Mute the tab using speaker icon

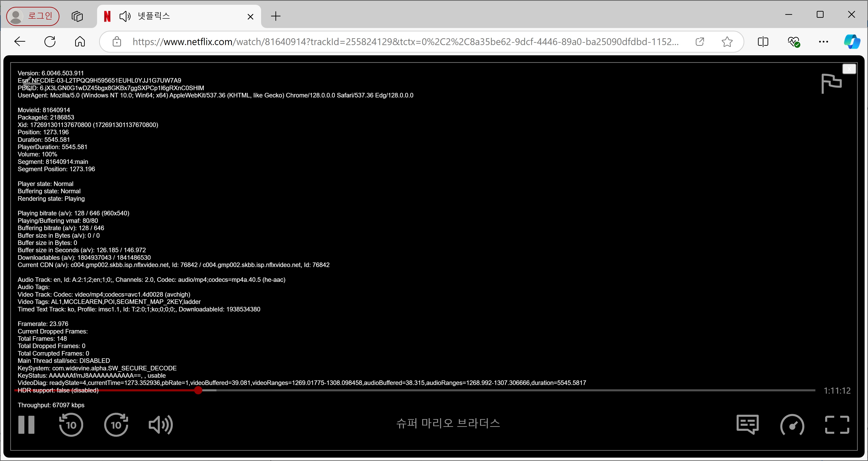pyautogui.click(x=125, y=16)
